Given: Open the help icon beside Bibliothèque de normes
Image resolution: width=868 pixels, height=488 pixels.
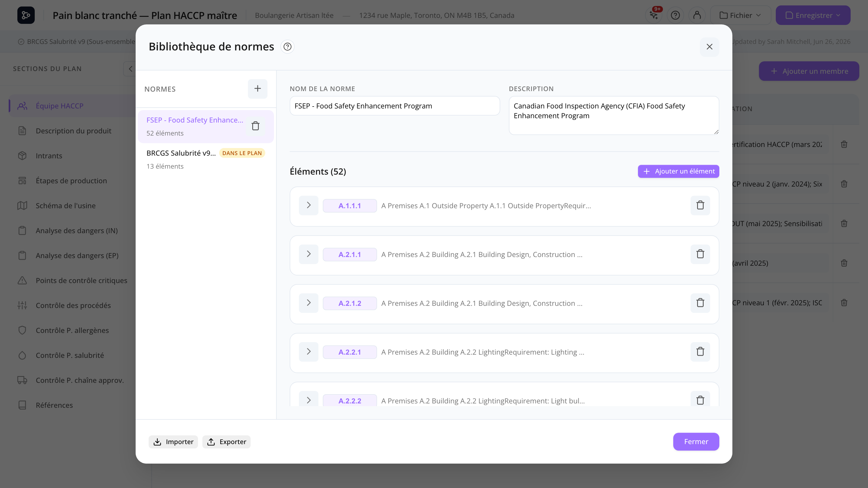Looking at the screenshot, I should 288,46.
